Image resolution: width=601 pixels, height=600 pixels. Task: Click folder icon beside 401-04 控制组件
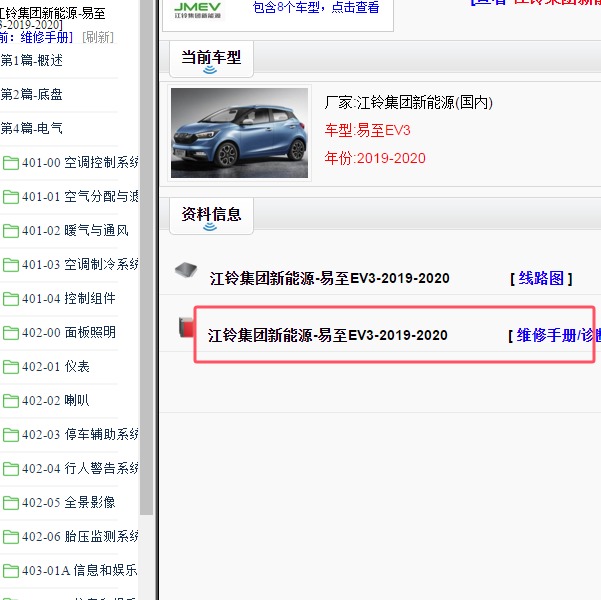(11, 299)
